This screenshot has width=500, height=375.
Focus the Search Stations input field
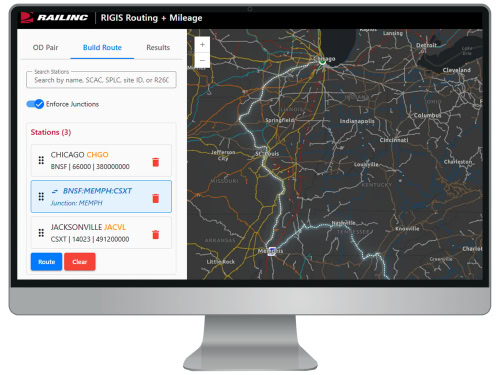tap(101, 80)
